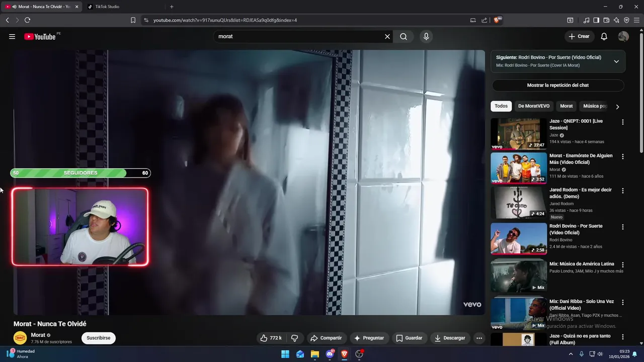The height and width of the screenshot is (362, 644).
Task: Switch to the TikTok Studio tab
Action: [x=123, y=7]
